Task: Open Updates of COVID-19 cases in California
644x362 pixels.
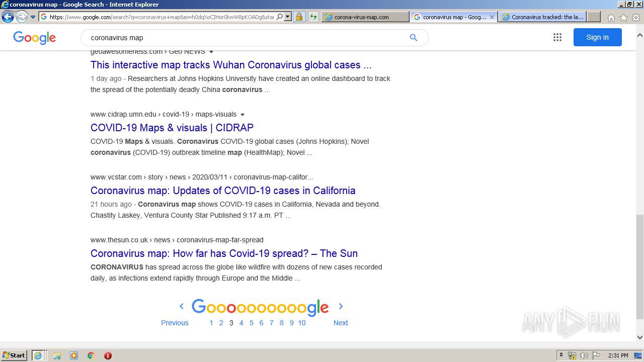Action: tap(223, 191)
